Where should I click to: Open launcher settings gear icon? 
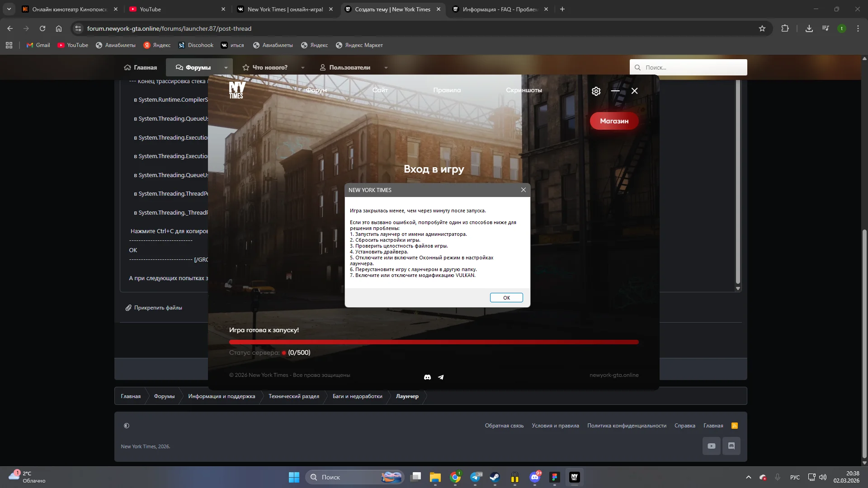click(x=596, y=91)
